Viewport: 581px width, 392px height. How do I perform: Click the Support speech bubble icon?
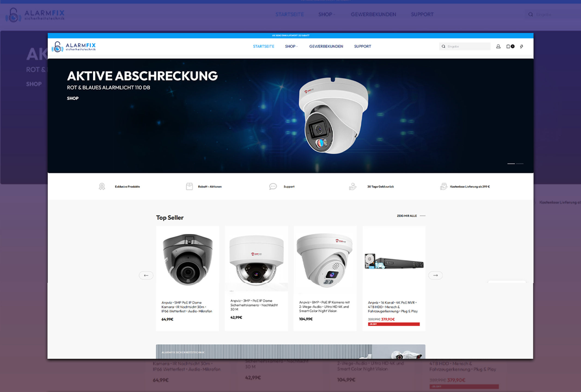tap(273, 186)
